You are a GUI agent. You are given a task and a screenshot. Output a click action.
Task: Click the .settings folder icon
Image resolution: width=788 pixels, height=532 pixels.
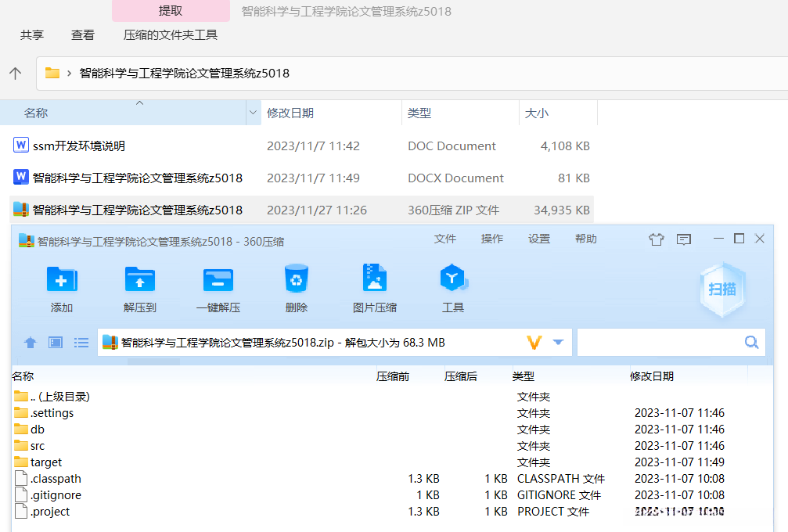(21, 412)
